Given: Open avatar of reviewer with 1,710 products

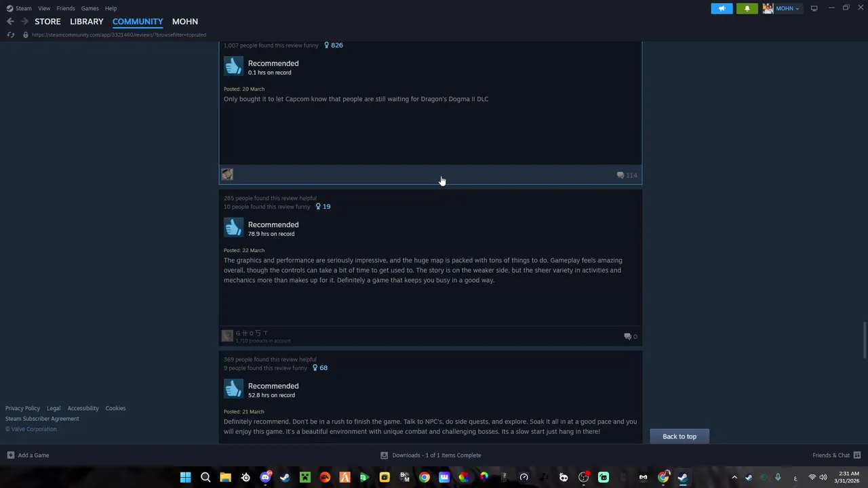Looking at the screenshot, I should (227, 336).
